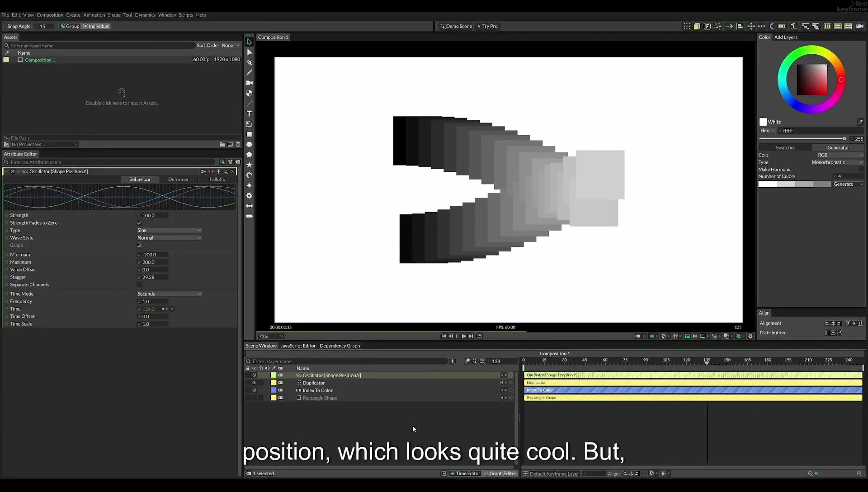Enable the Separate Channels checkbox
Viewport: 868px width, 492px height.
(x=139, y=285)
